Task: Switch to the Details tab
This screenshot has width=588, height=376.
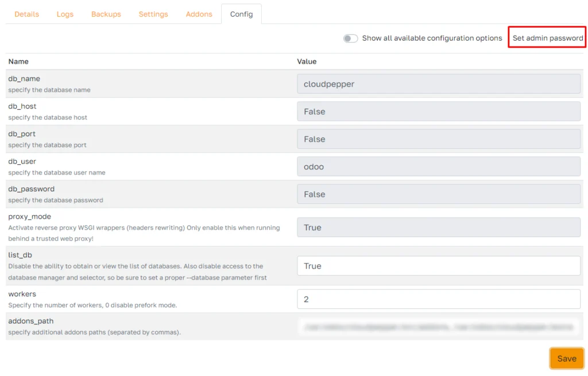Action: 26,14
